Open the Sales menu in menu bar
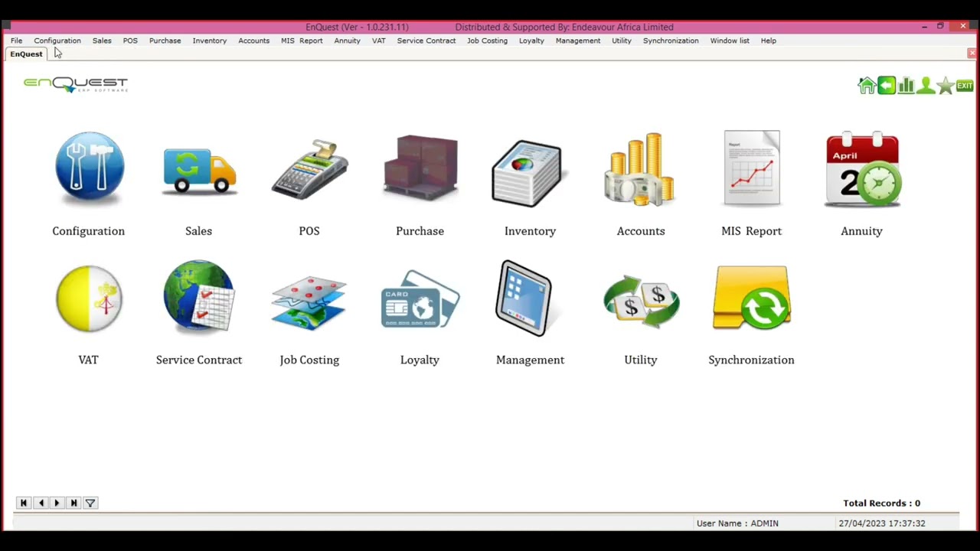The width and height of the screenshot is (980, 551). click(x=102, y=41)
